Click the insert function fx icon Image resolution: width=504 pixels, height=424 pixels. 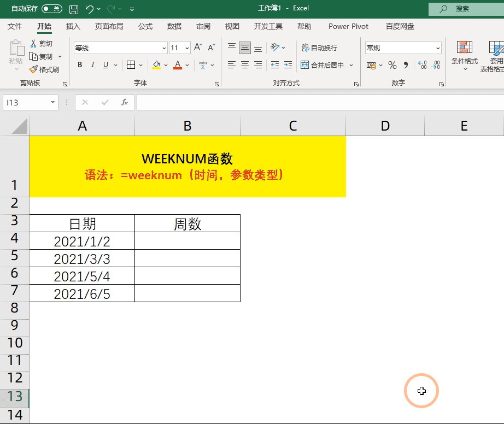point(125,103)
